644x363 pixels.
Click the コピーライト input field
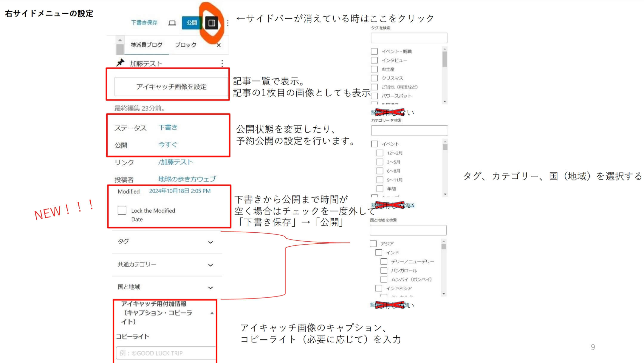click(x=169, y=353)
